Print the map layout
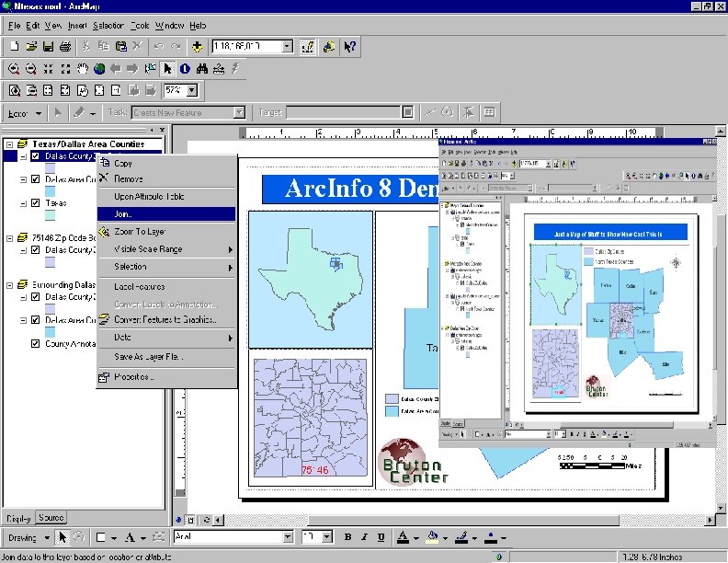728x563 pixels. click(x=65, y=46)
